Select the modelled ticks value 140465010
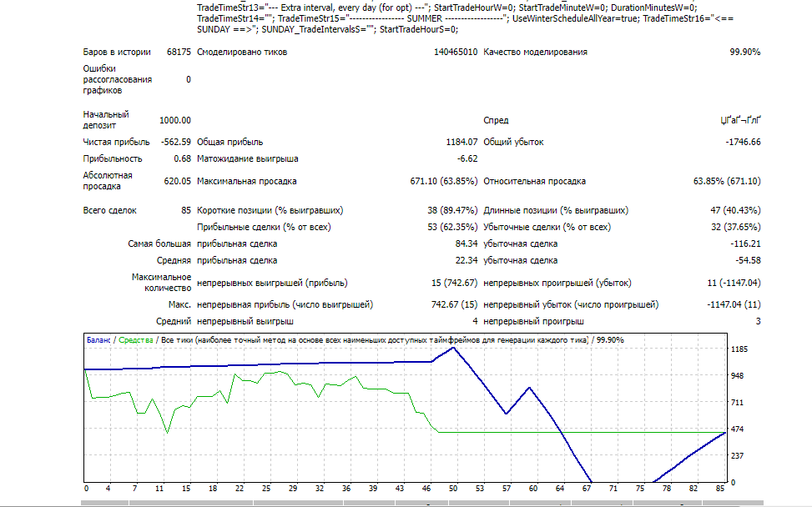 [456, 53]
